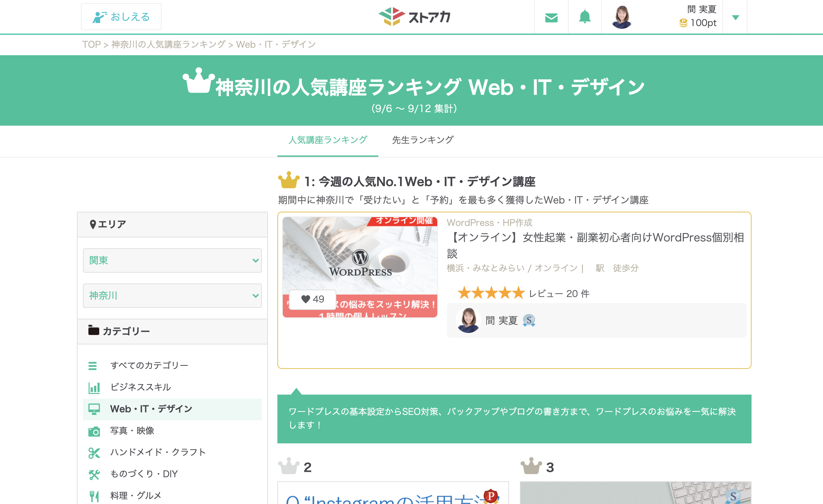Screen dimensions: 823x504
Task: Open the rank 3 course thumbnail
Action: tap(635, 493)
